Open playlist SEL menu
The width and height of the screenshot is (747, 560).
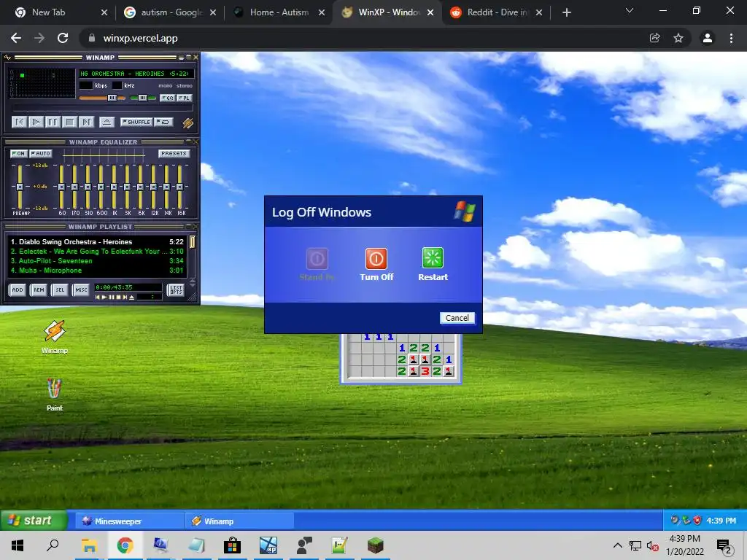tap(60, 290)
